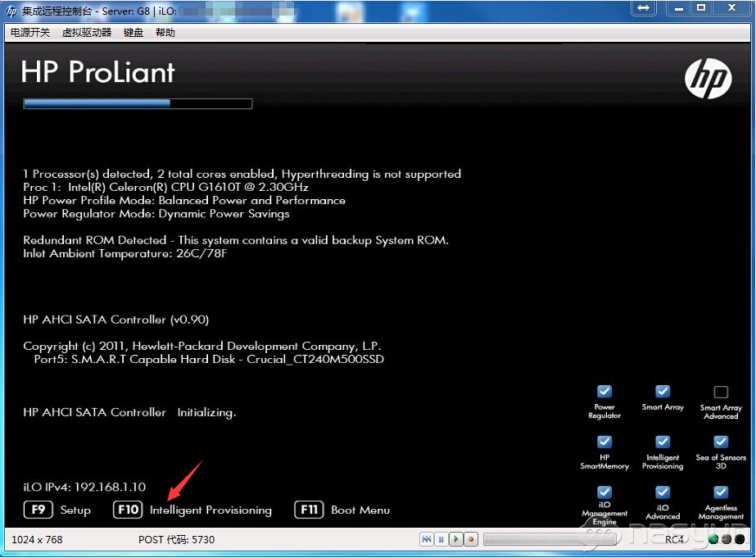Toggle the Smart Array checkbox

point(663,391)
